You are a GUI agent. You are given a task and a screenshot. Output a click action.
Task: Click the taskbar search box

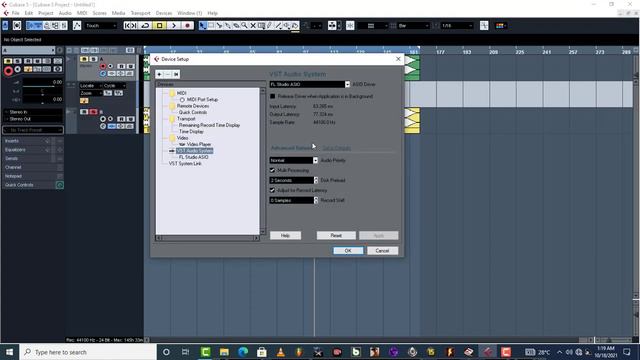(x=88, y=352)
